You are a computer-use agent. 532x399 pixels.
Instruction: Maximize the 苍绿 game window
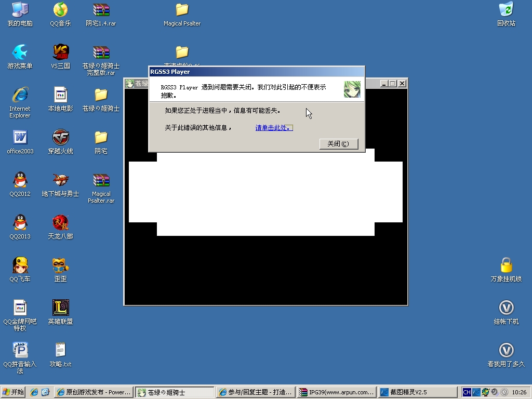[x=393, y=84]
